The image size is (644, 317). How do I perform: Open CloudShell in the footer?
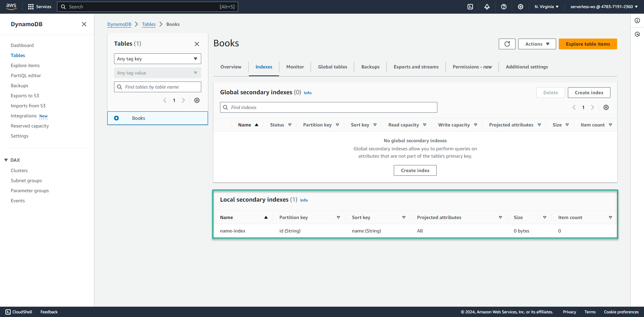point(19,312)
